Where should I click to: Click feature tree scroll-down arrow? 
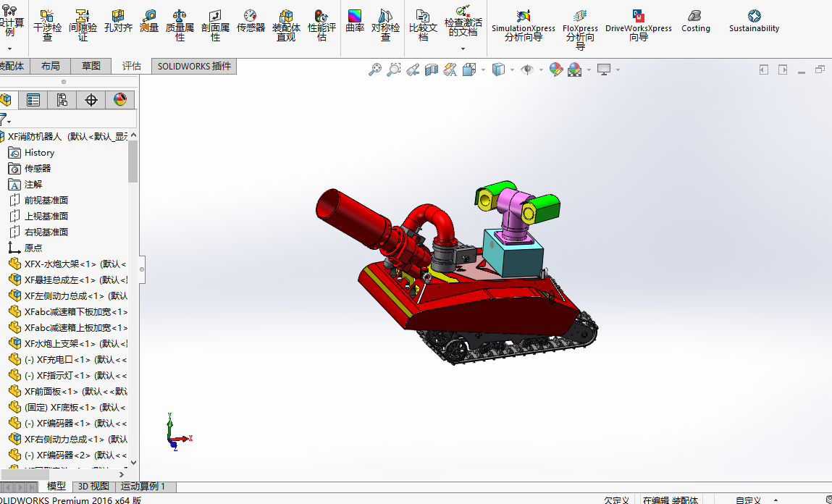[x=133, y=463]
